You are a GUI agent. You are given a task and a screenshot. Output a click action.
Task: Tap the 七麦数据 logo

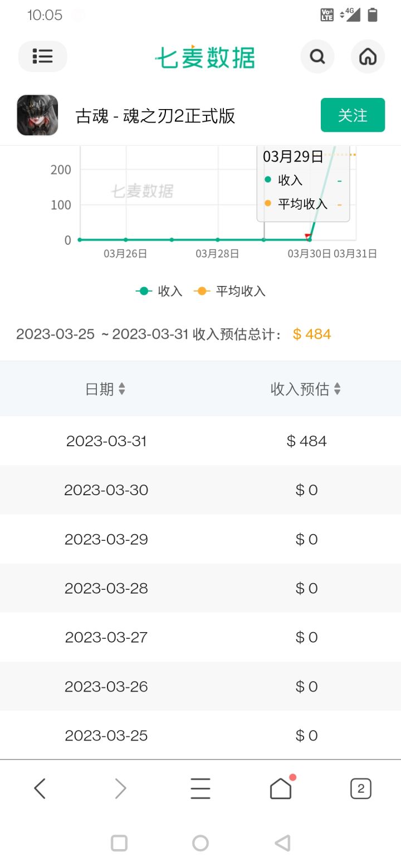[x=205, y=57]
